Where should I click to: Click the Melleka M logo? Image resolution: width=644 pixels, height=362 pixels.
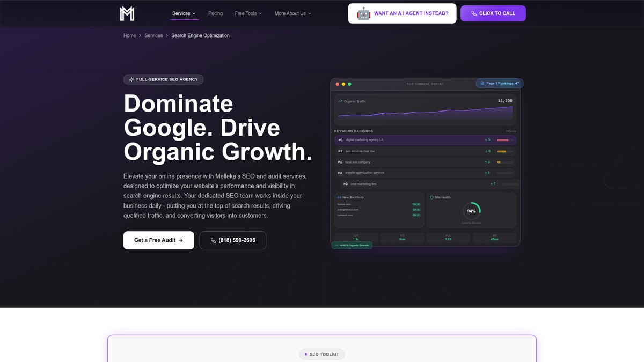127,13
